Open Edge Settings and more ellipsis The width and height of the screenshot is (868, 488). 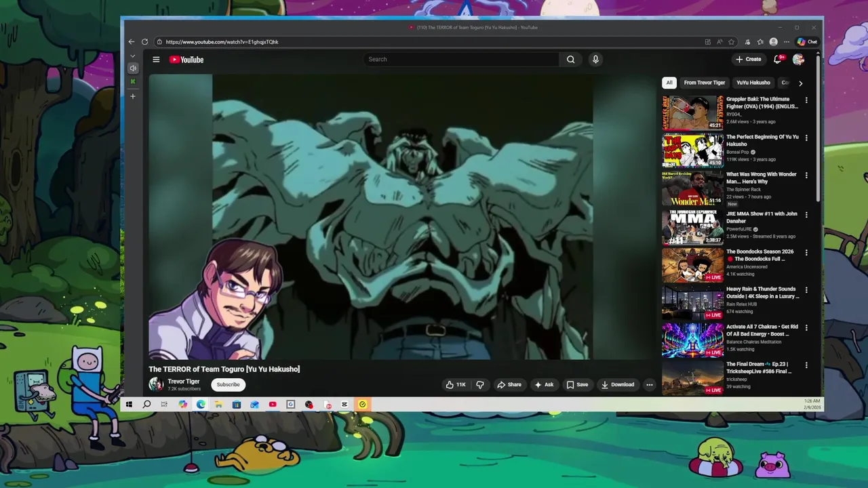(787, 42)
